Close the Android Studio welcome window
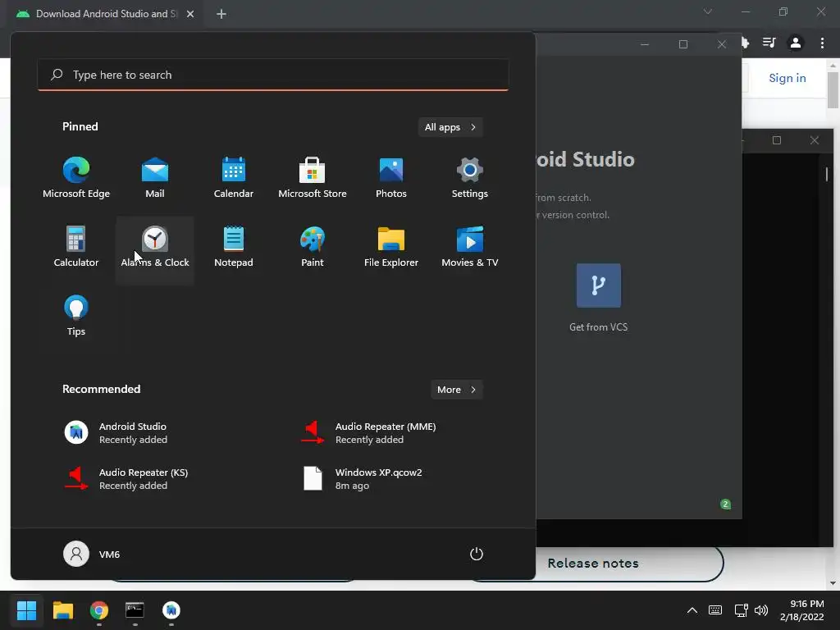Viewport: 840px width, 630px height. (x=722, y=44)
